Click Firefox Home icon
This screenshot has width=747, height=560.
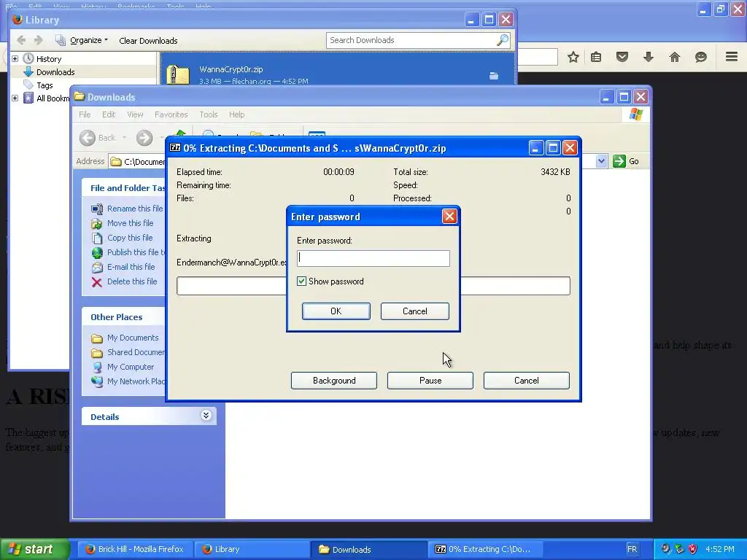(x=675, y=57)
